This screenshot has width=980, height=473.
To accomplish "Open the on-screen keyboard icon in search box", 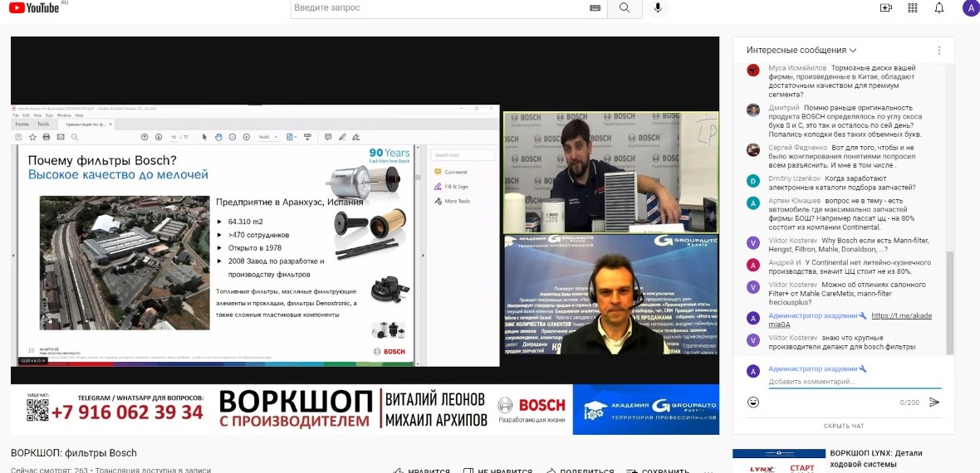I will 595,7.
